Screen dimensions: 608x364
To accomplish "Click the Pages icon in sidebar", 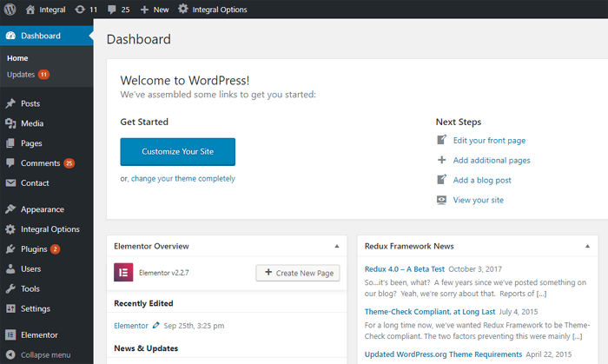I will (10, 143).
